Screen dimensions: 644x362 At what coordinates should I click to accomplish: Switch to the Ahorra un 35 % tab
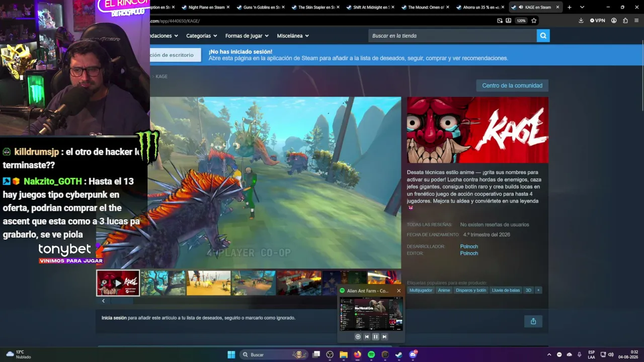(x=481, y=7)
